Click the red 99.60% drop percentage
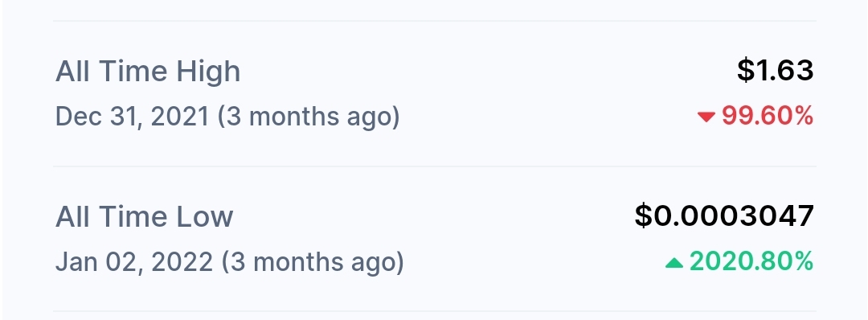The image size is (868, 320). [768, 117]
